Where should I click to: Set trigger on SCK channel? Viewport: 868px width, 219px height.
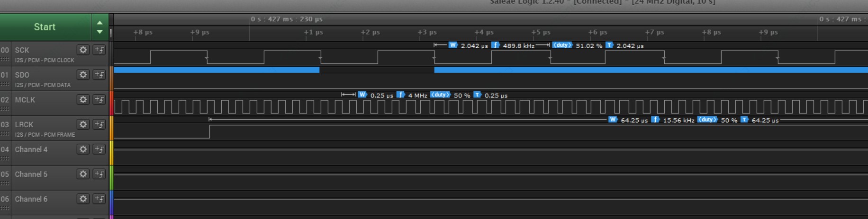click(x=99, y=50)
